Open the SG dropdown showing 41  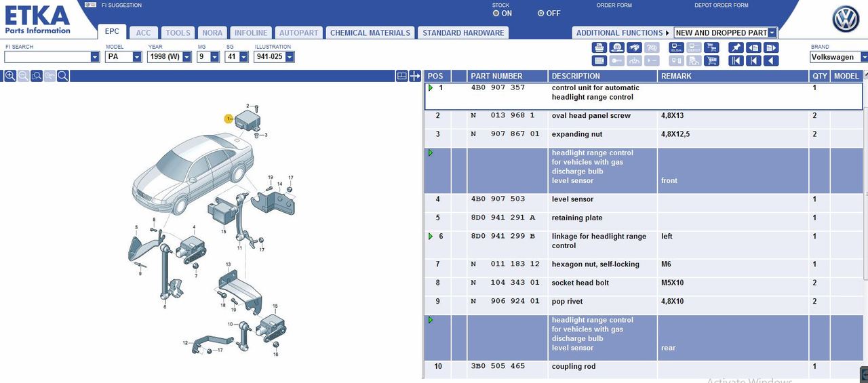click(243, 57)
